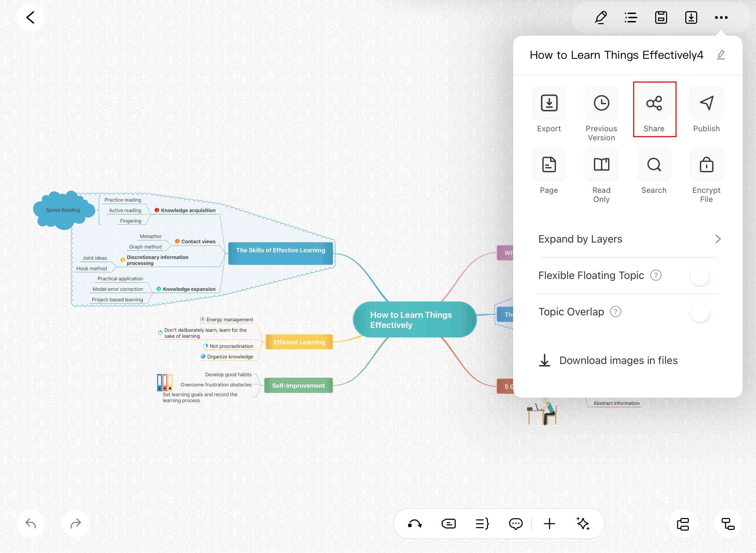Image resolution: width=756 pixels, height=553 pixels.
Task: Open Previous Version history
Action: pos(601,103)
